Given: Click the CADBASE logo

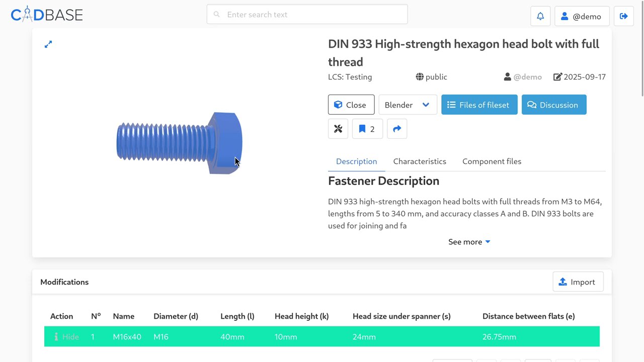Looking at the screenshot, I should tap(47, 15).
